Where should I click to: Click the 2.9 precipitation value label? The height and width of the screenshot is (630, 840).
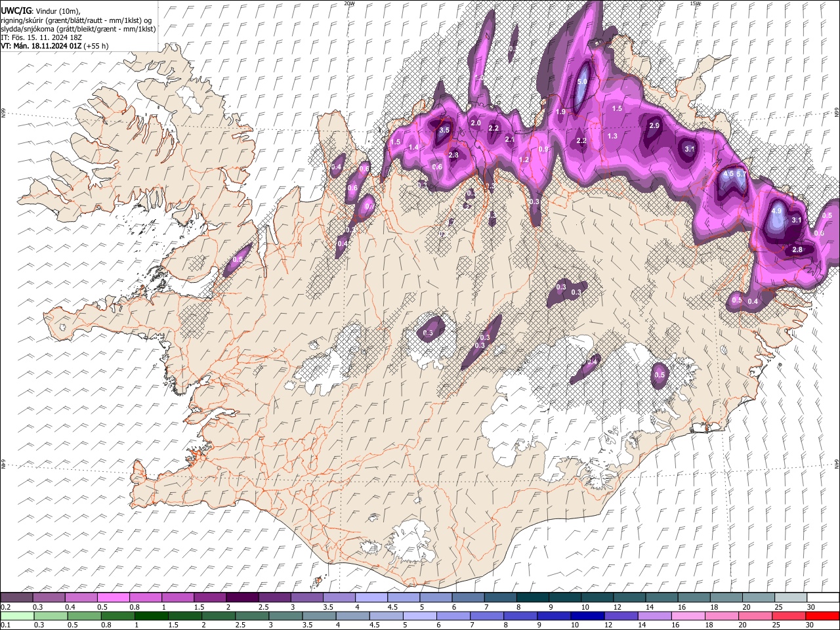tap(654, 125)
